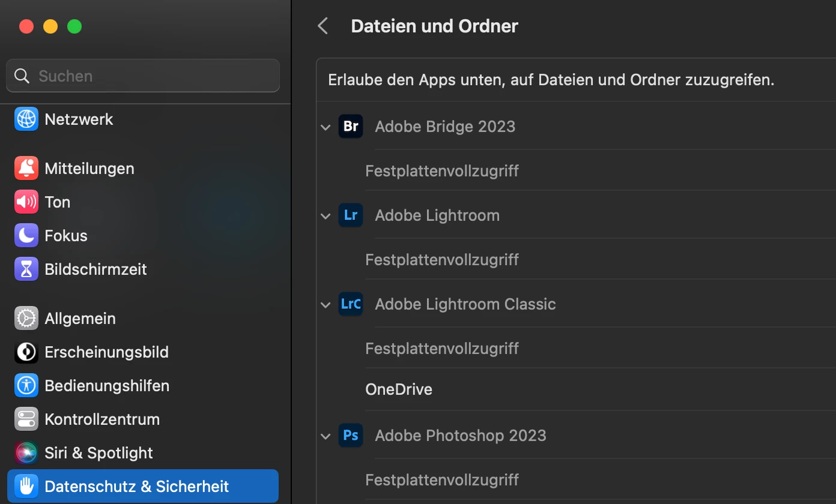836x504 pixels.
Task: Click the green zoom window button
Action: coord(74,26)
